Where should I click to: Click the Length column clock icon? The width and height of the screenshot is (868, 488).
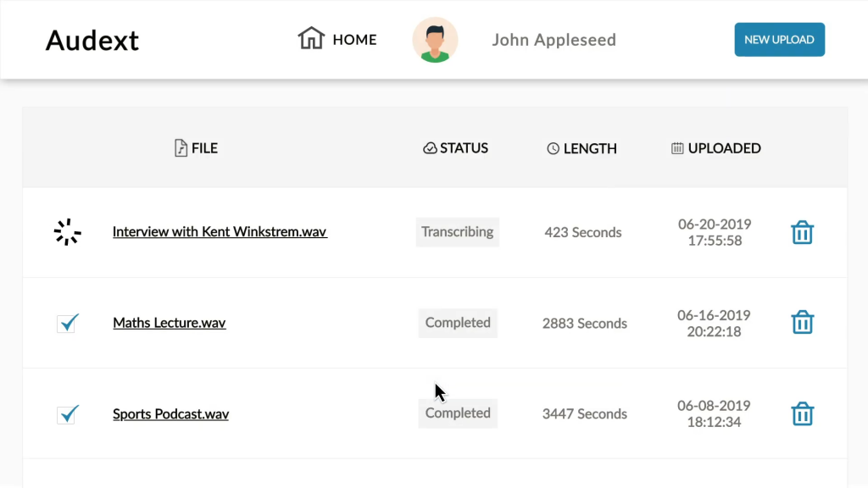coord(553,148)
